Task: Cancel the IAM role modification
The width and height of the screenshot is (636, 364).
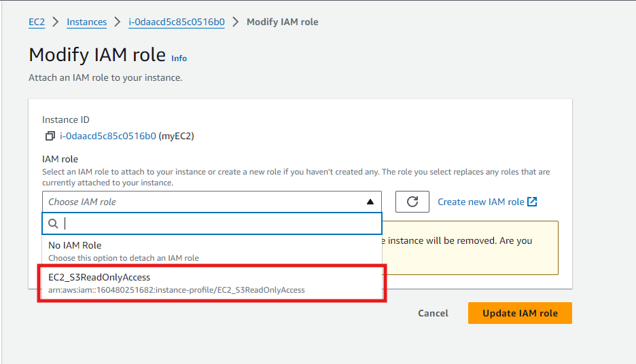Action: [433, 313]
